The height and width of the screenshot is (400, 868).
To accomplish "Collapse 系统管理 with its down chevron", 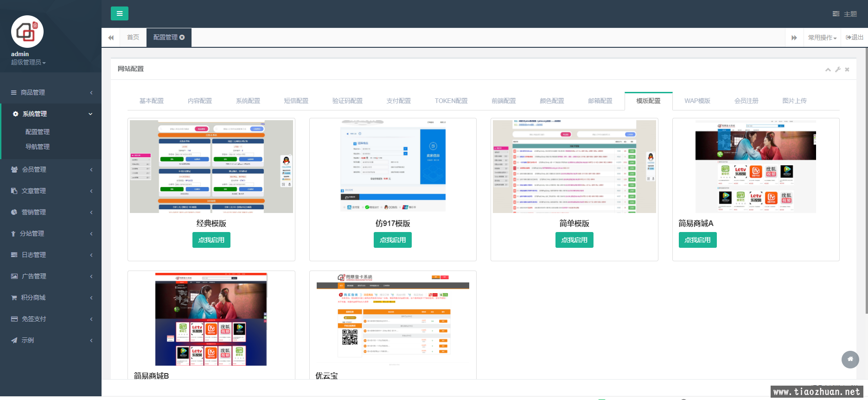I will click(91, 114).
